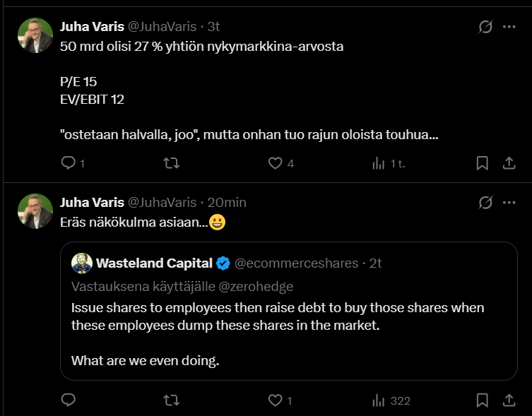Retweet the Eräs näkökulma tweet
Image resolution: width=532 pixels, height=416 pixels.
[x=171, y=400]
